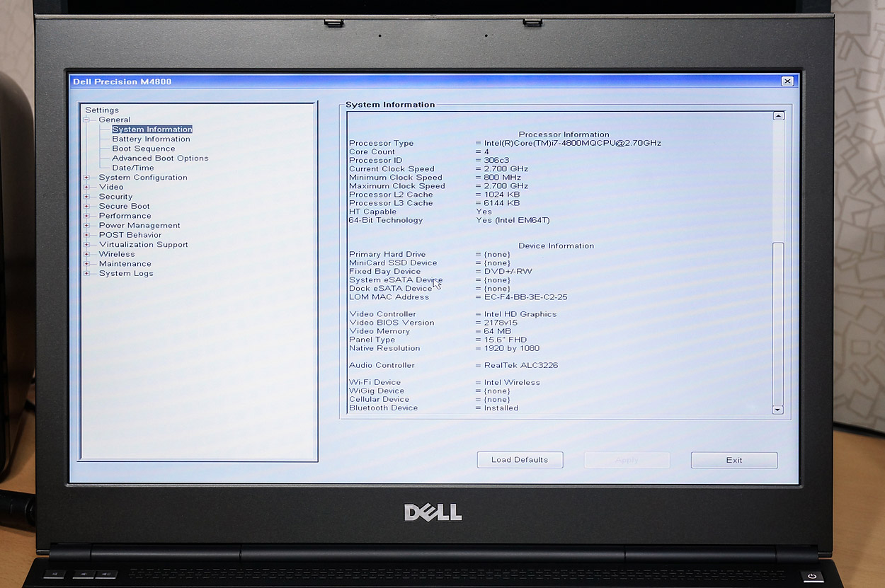Click the plus box beside System Configuration
885x588 pixels.
[x=87, y=178]
